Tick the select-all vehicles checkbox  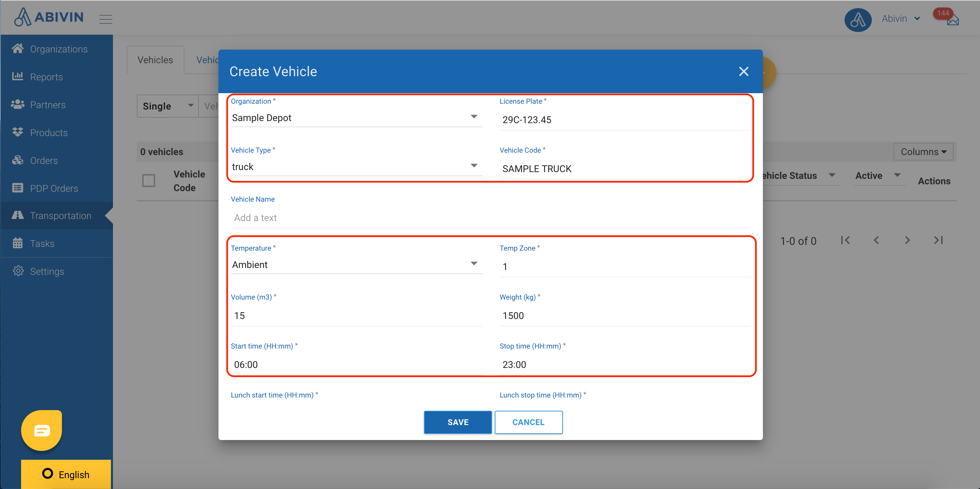149,181
